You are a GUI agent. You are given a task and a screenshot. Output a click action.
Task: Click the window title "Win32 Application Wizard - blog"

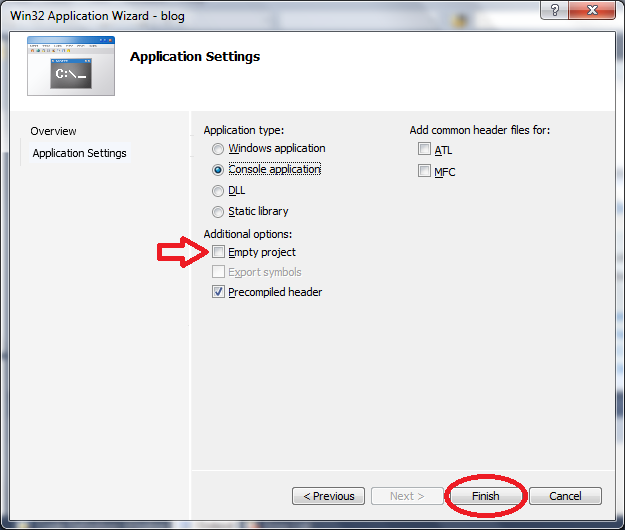pos(97,16)
